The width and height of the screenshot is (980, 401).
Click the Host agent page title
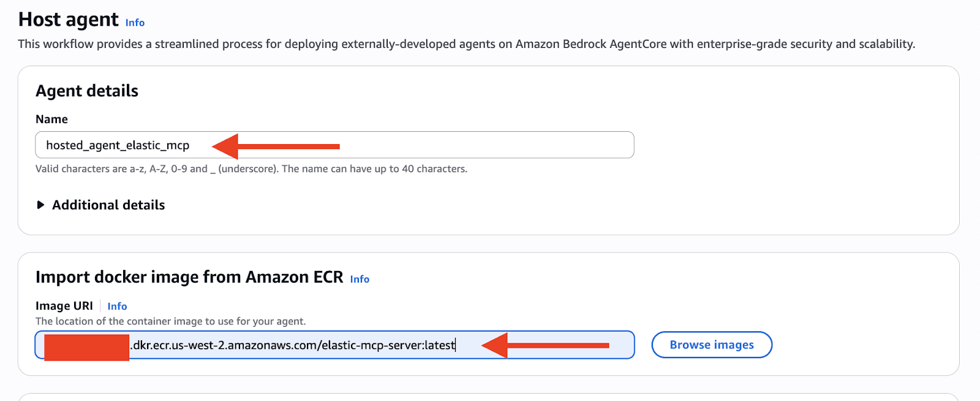pyautogui.click(x=69, y=20)
